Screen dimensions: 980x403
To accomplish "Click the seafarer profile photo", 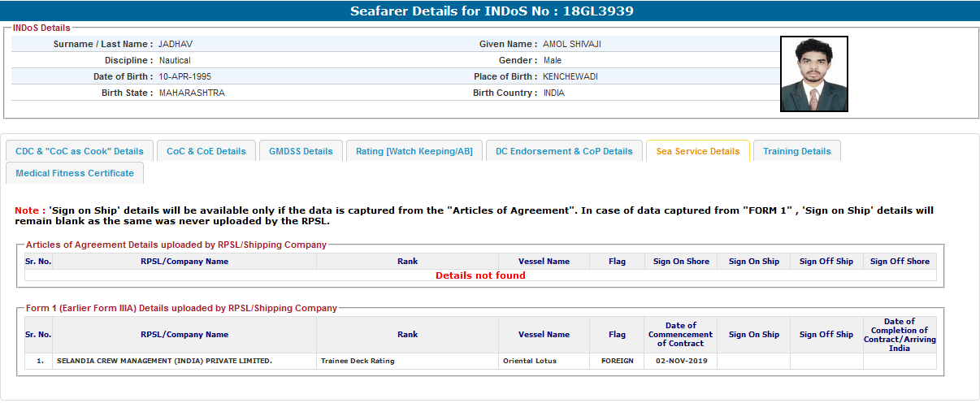I will click(813, 74).
